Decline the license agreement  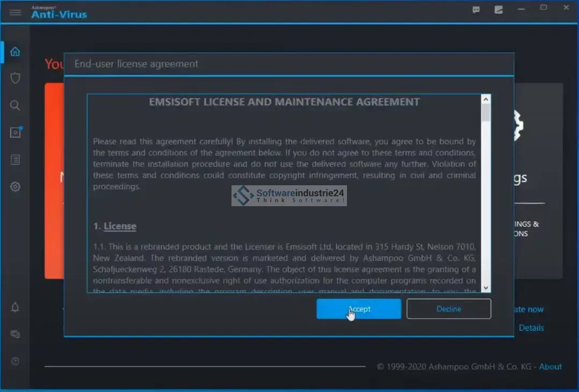pyautogui.click(x=448, y=309)
